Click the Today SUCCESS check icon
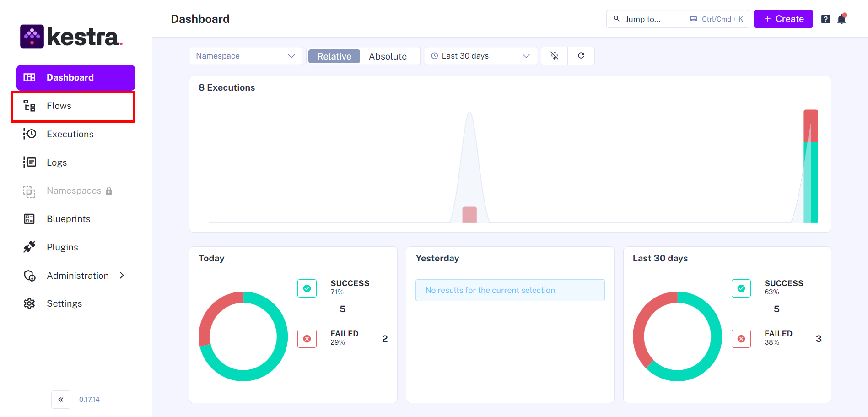Screen dimensions: 868x417 pyautogui.click(x=307, y=288)
